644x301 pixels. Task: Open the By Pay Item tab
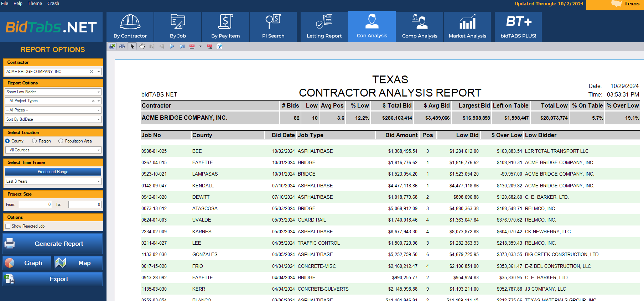(225, 27)
